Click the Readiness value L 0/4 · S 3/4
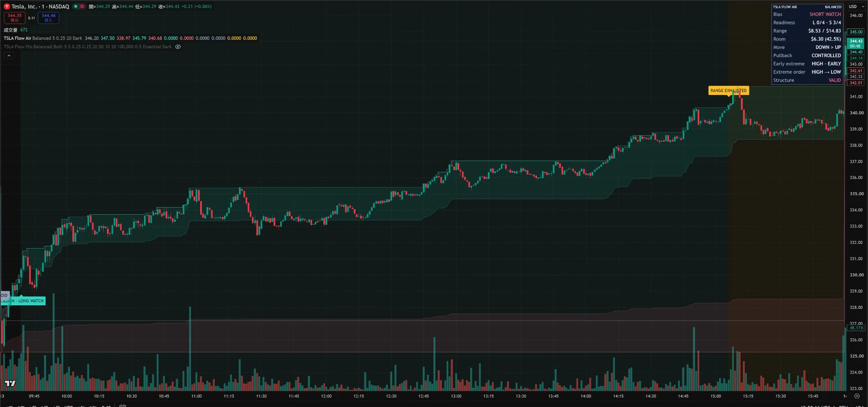Image resolution: width=868 pixels, height=407 pixels. (827, 23)
